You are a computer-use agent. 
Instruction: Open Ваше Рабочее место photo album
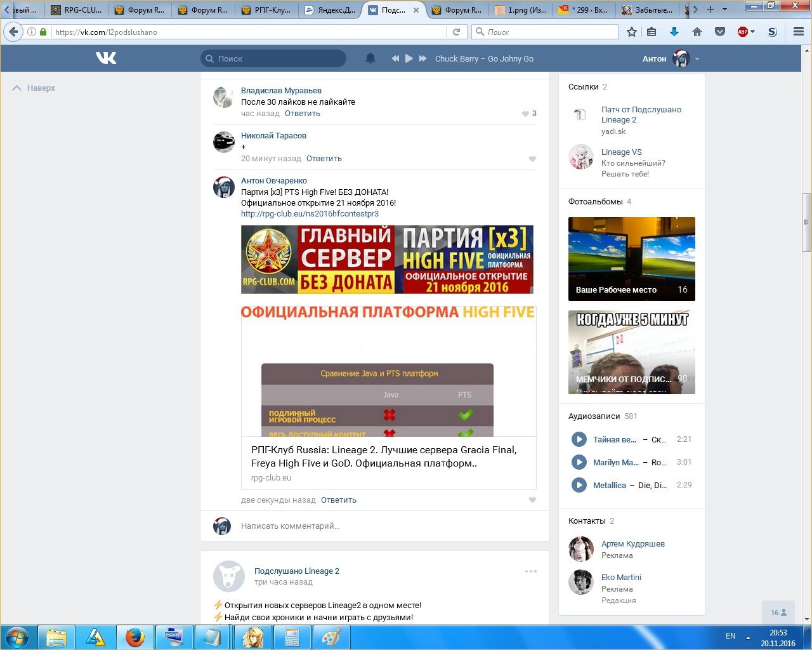click(632, 259)
